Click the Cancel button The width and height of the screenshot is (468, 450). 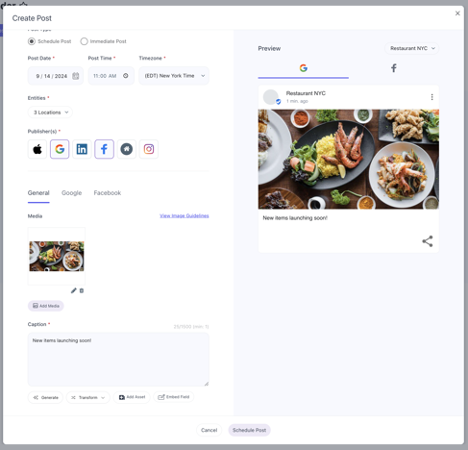coord(209,430)
